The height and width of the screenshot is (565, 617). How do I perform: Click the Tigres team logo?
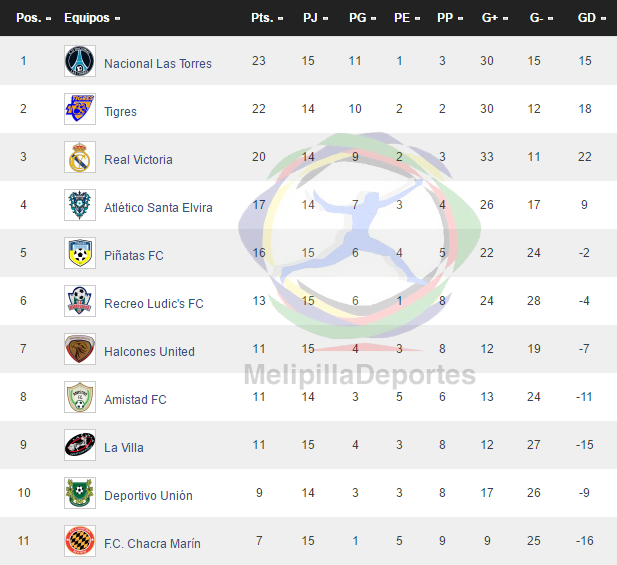pyautogui.click(x=80, y=109)
